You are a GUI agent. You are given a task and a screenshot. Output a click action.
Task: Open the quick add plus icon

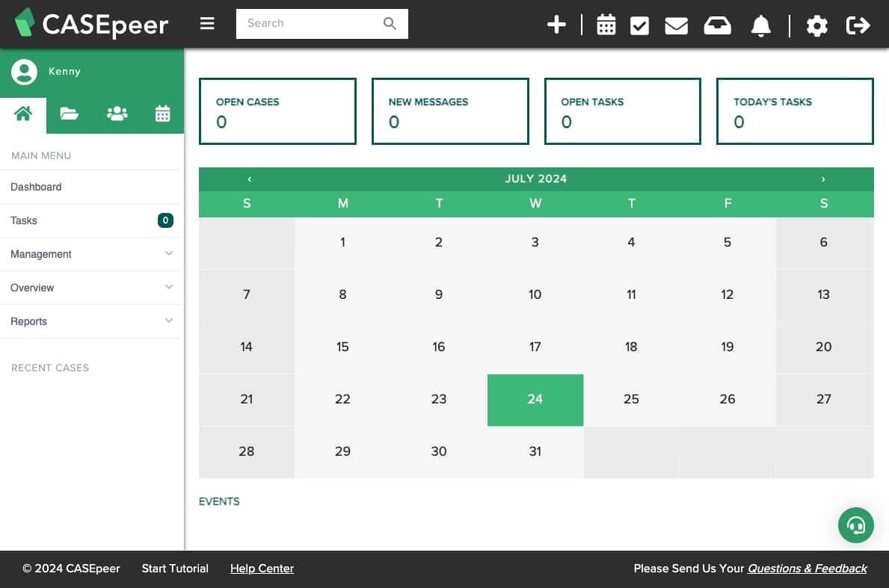tap(556, 25)
